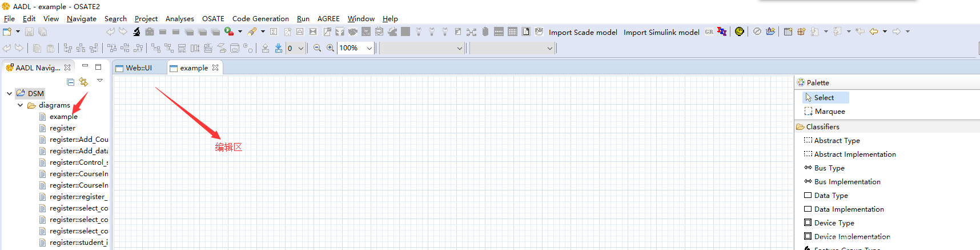
Task: Open the File menu
Action: coord(9,19)
